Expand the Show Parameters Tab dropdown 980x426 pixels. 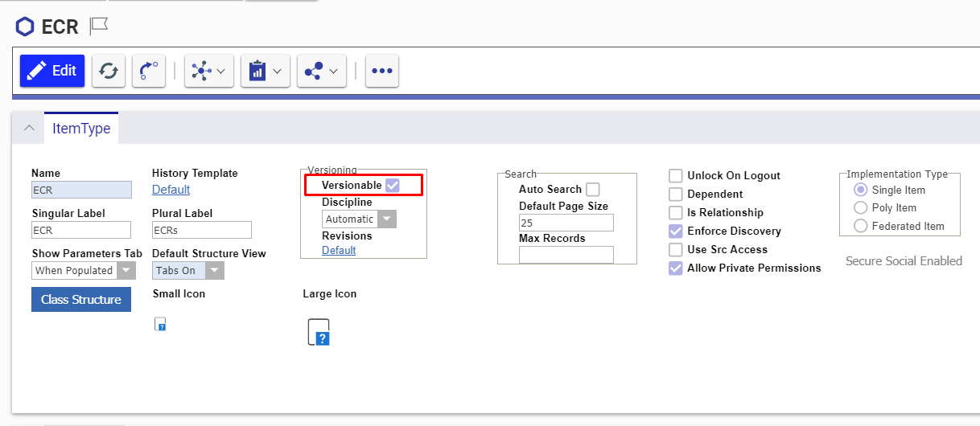point(126,271)
